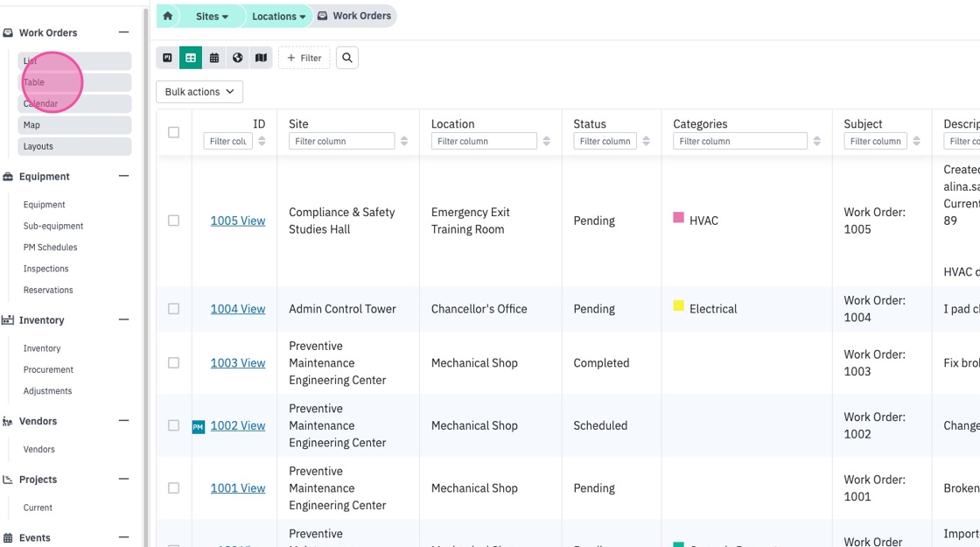Sort by the Status column arrows
This screenshot has width=980, height=547.
[647, 141]
